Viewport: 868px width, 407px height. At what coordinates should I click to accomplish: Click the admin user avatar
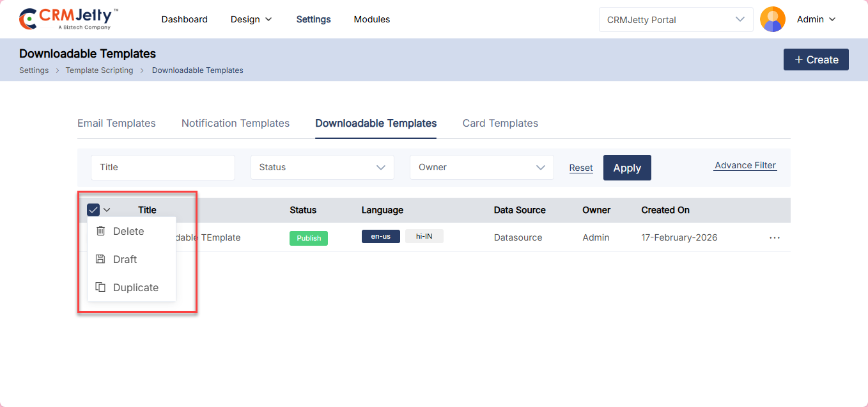point(772,19)
